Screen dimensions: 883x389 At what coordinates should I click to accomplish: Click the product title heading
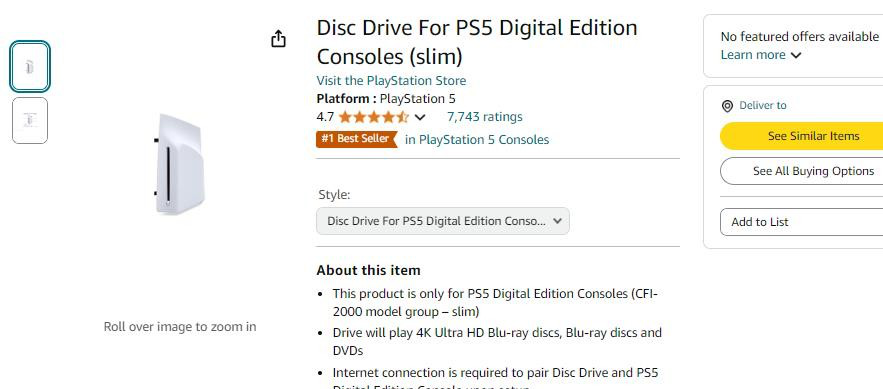pyautogui.click(x=476, y=42)
